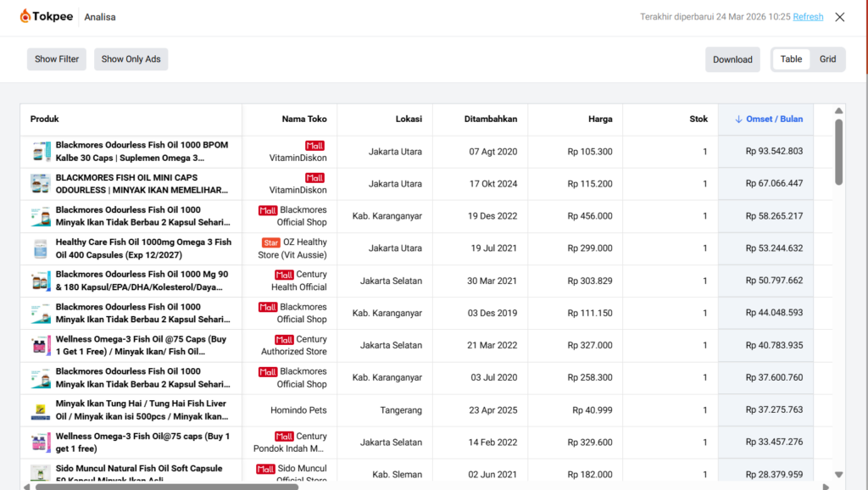Sort table by Harga column header
The height and width of the screenshot is (490, 868).
point(600,120)
